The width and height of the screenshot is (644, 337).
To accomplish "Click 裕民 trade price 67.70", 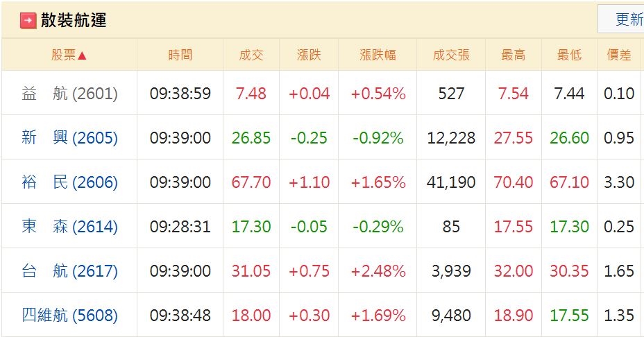I will coord(251,182).
